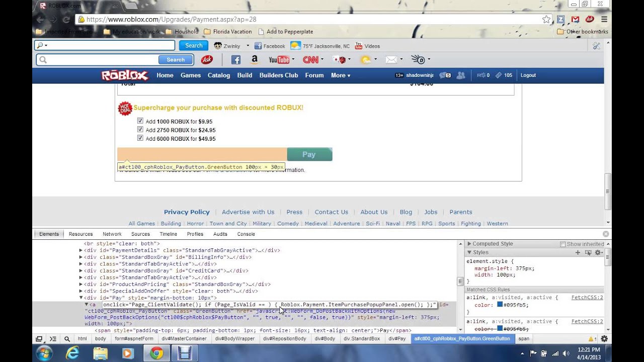Click the mail envelope icon in toolbar
This screenshot has width=644, height=362.
(x=391, y=60)
